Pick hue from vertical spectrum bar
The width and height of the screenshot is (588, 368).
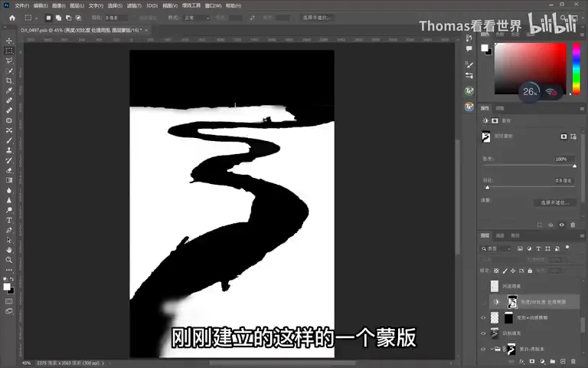577,67
